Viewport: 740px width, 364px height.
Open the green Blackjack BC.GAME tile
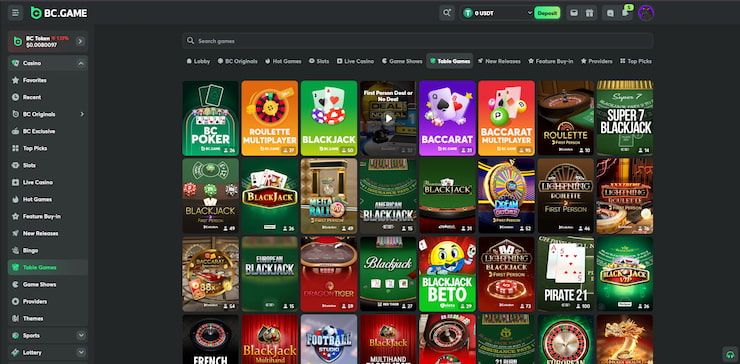click(329, 118)
